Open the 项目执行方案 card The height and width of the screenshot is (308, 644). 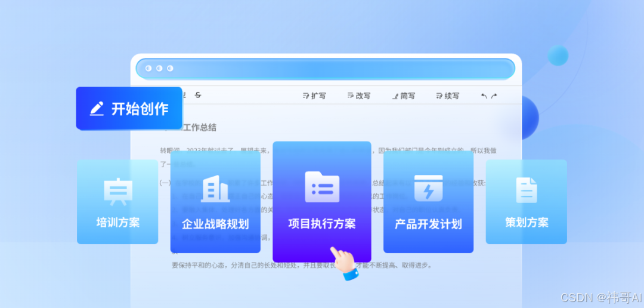(322, 202)
